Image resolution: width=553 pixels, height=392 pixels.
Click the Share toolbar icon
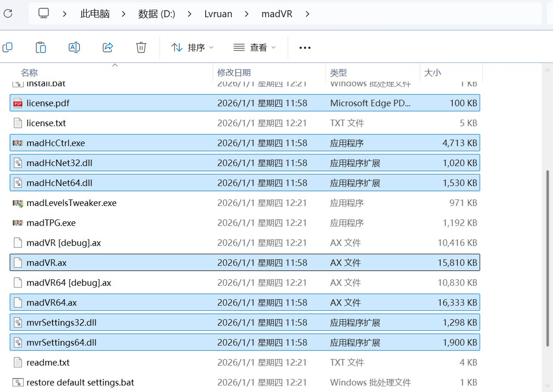tap(108, 47)
